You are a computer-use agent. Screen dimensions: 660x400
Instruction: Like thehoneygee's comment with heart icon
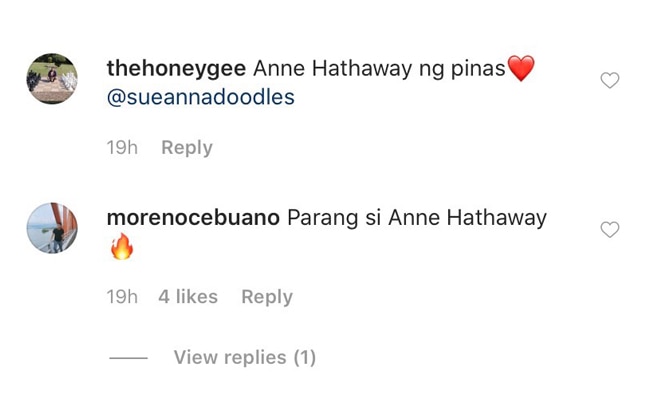tap(609, 80)
